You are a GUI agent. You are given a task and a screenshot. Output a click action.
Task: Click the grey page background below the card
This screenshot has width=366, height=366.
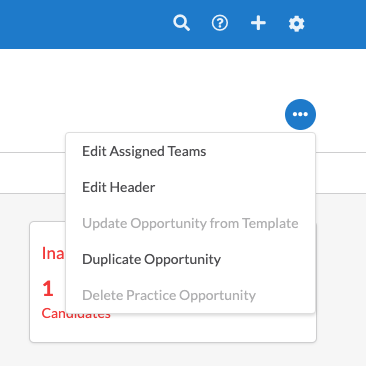pos(183,355)
